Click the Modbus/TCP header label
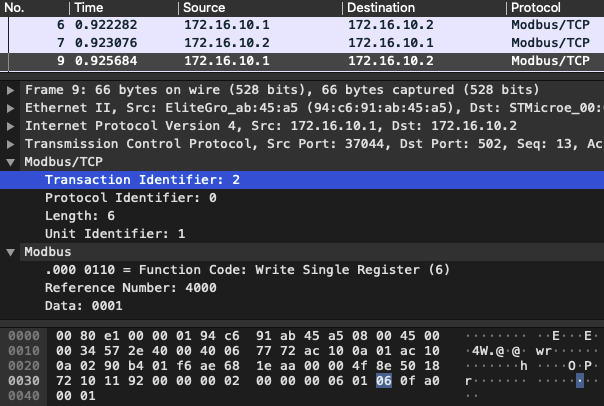The width and height of the screenshot is (604, 406). [x=64, y=162]
